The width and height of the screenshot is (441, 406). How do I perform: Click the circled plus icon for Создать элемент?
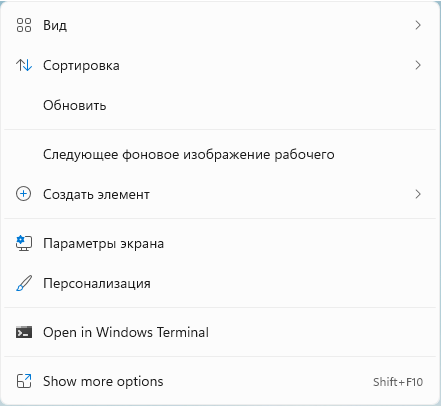click(x=24, y=194)
